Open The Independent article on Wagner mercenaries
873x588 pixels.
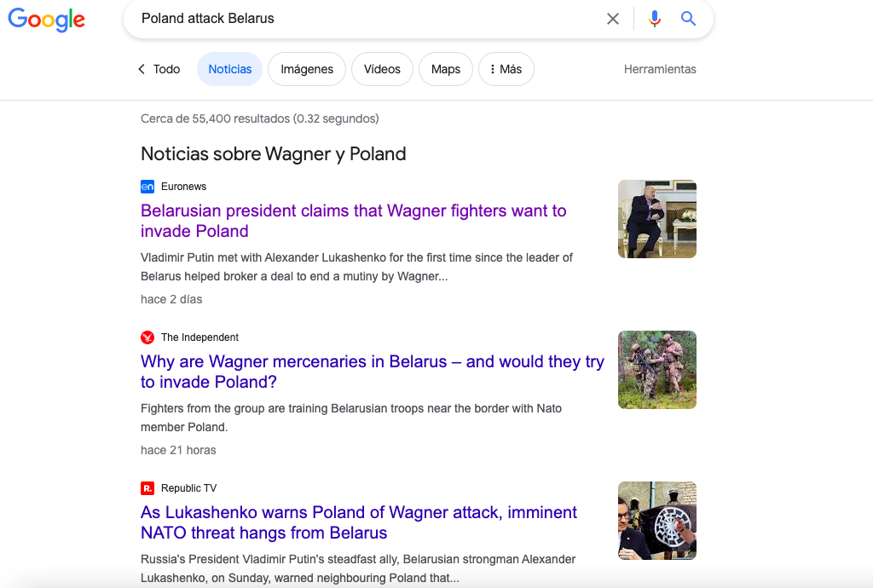tap(372, 372)
